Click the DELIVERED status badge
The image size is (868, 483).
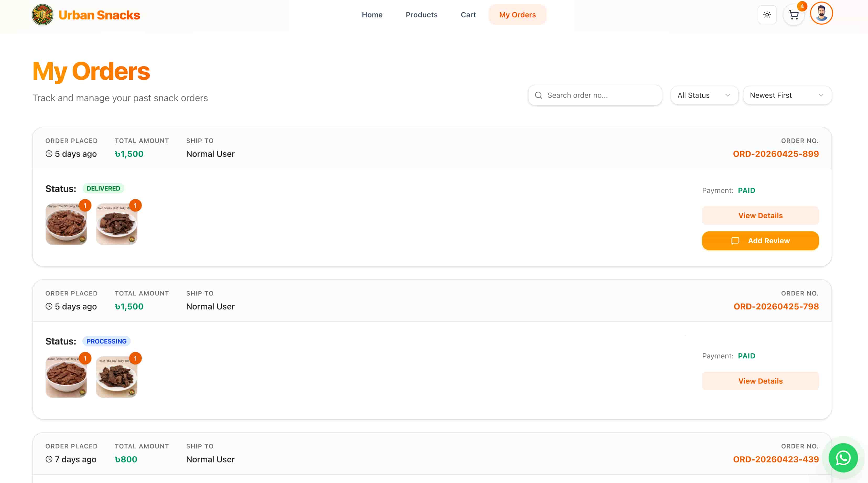point(103,189)
